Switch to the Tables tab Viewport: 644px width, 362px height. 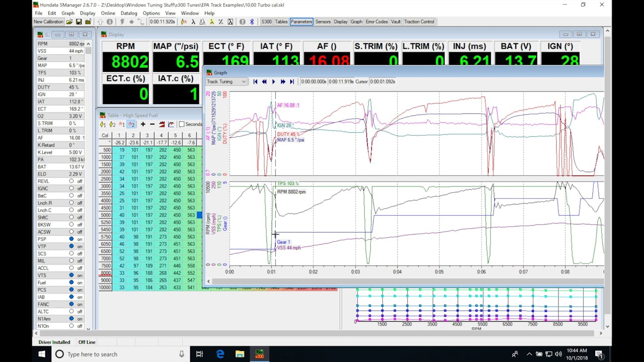point(281,22)
